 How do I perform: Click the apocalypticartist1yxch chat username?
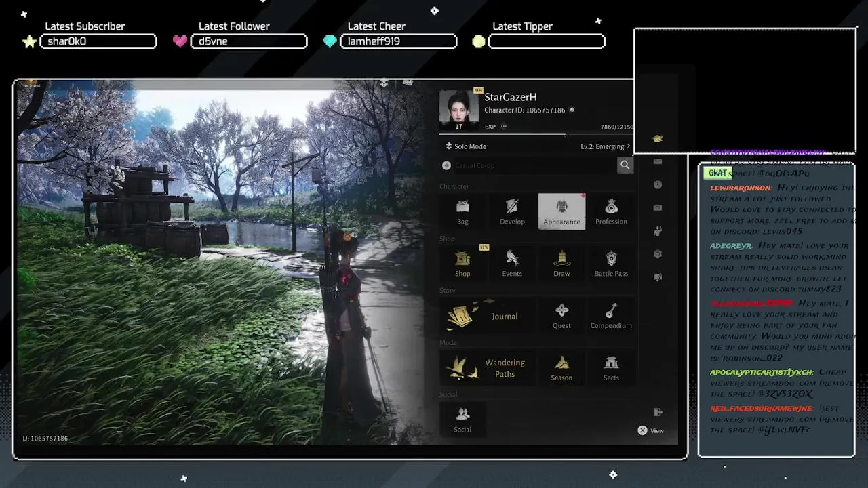pos(762,372)
